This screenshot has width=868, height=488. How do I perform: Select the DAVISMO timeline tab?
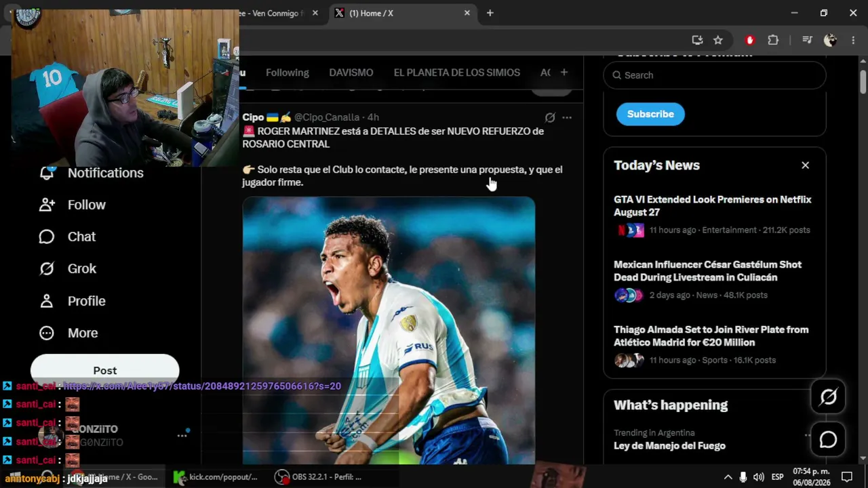point(351,73)
